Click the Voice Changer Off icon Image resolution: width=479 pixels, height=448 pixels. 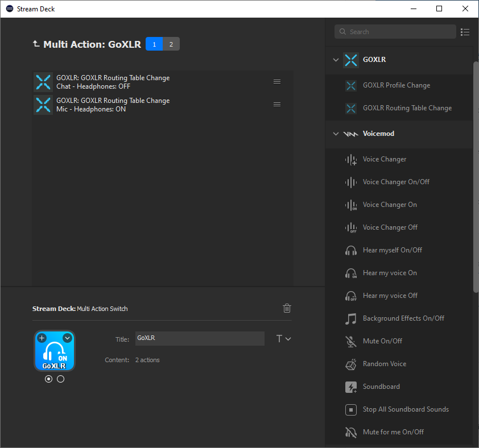coord(351,227)
